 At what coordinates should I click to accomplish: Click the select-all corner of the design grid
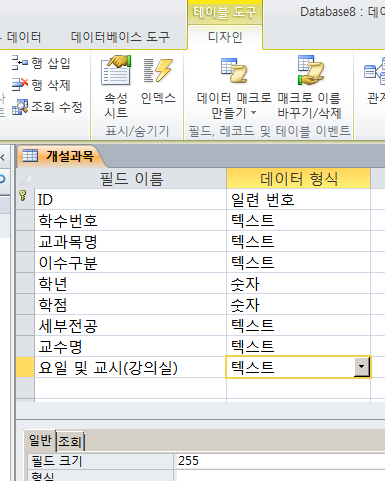[25, 179]
